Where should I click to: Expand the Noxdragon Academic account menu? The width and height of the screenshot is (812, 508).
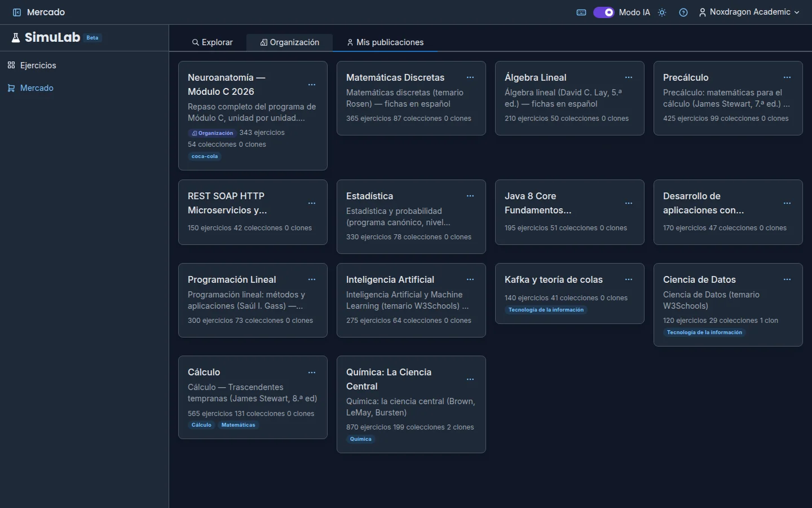click(x=749, y=12)
